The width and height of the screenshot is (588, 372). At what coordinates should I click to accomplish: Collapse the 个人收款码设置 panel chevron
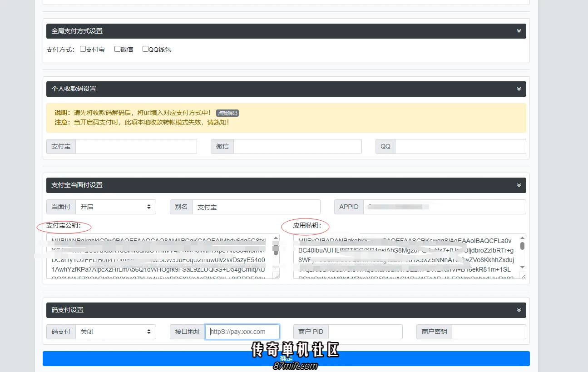coord(519,89)
